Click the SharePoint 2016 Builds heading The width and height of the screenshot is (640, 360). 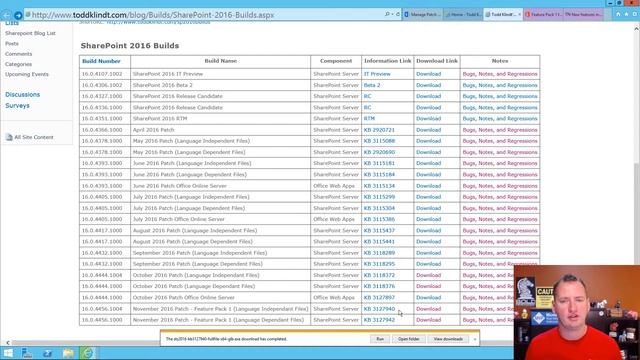[x=130, y=46]
